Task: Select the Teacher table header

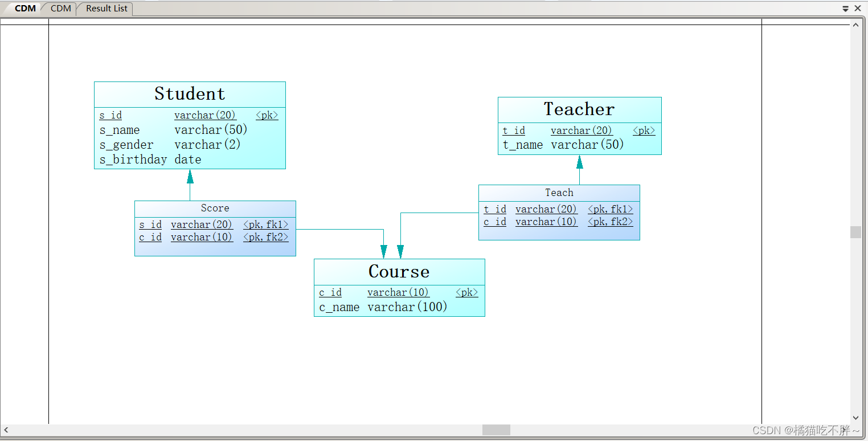Action: (579, 109)
